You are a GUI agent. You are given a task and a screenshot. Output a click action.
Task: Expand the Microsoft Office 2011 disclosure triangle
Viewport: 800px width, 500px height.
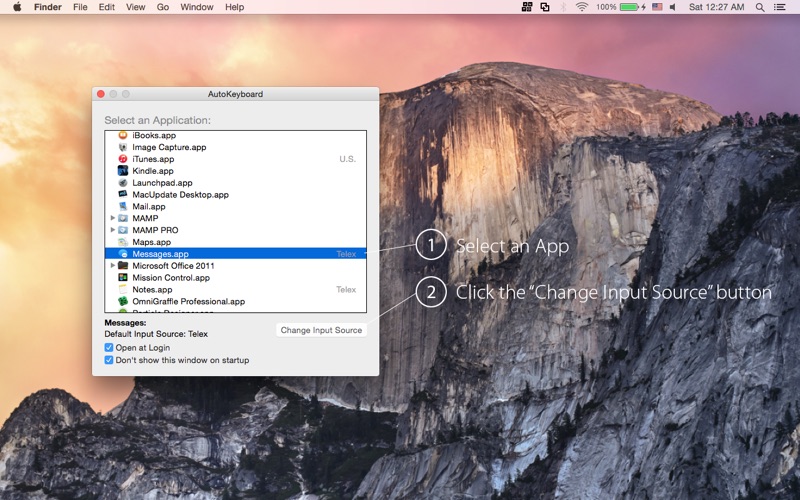113,265
